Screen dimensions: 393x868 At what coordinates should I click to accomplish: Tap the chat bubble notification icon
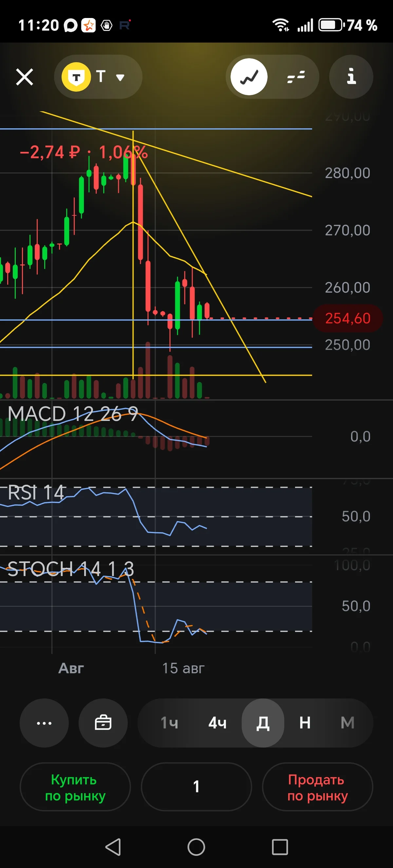70,26
